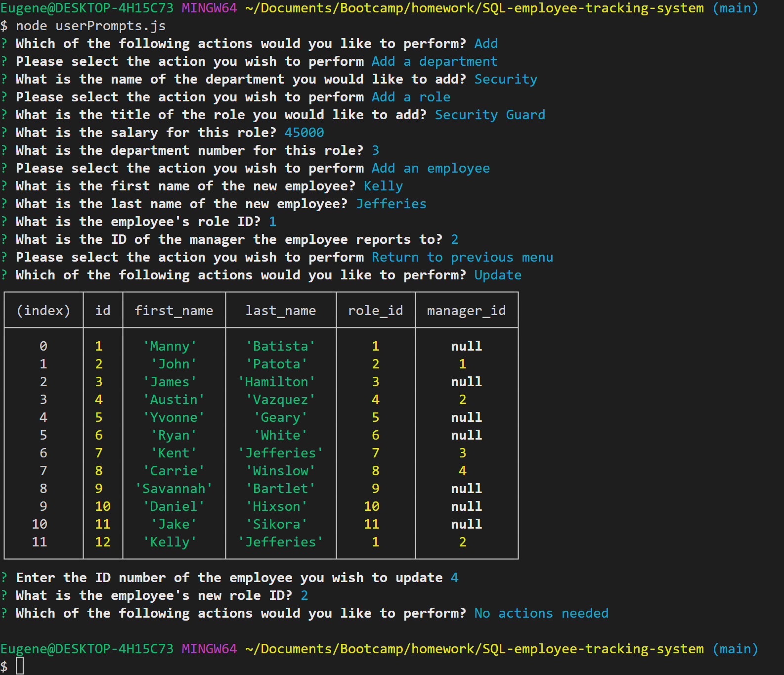Click the 'No actions needed' answer

tap(541, 613)
